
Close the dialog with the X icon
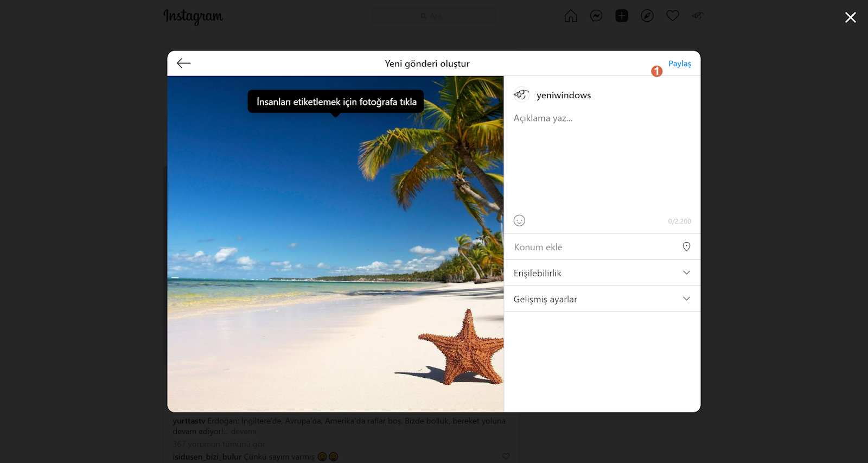coord(850,17)
